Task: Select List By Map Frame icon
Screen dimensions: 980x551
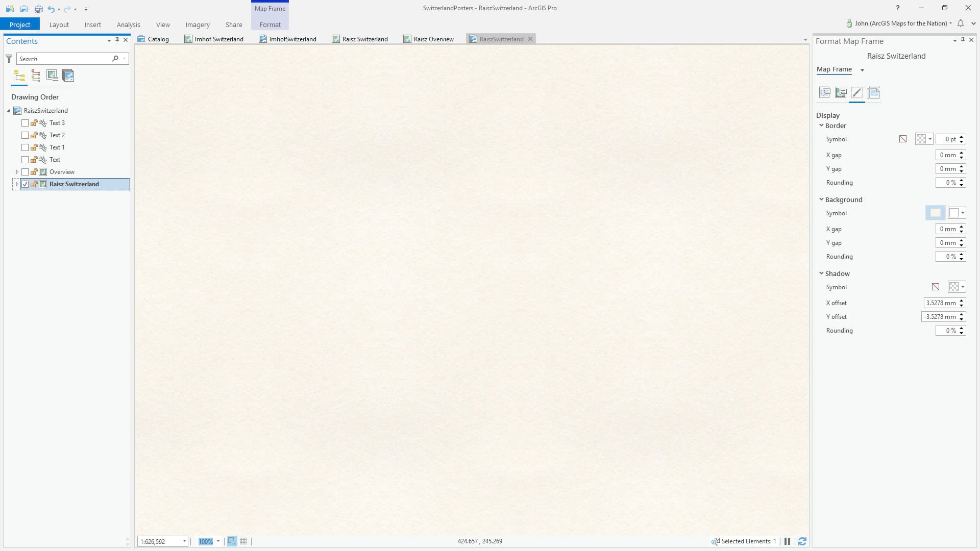Action: coord(52,76)
